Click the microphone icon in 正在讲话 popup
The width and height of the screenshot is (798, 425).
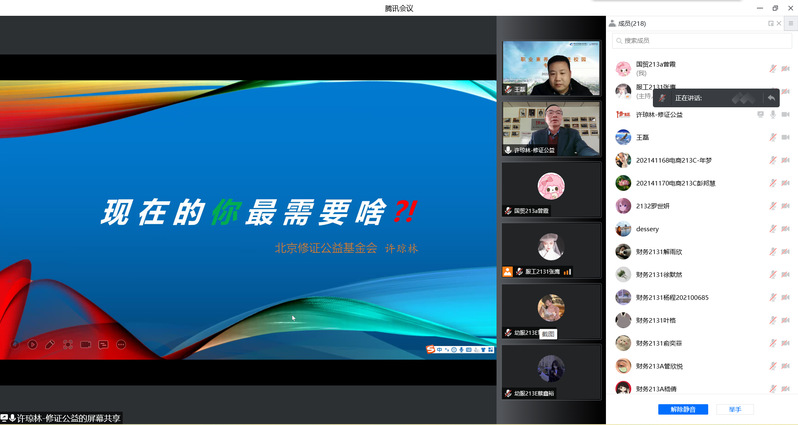click(662, 98)
